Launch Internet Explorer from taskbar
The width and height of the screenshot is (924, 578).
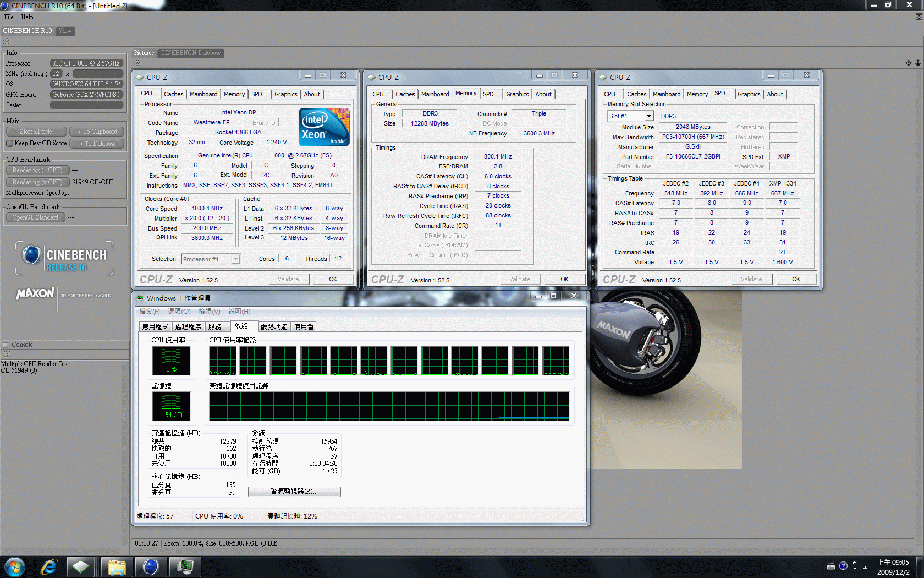tap(49, 566)
